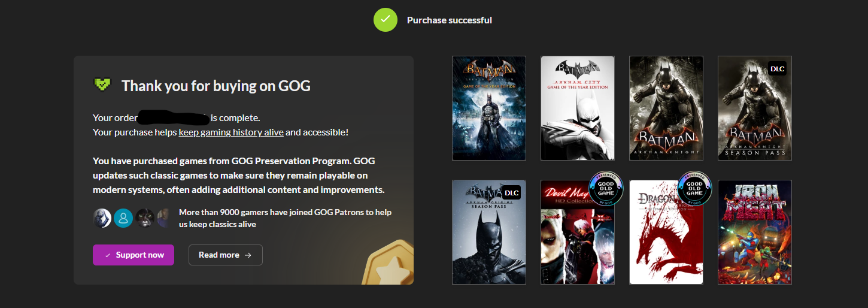Click DLC badge on Arkham Knight Season Pass
Viewport: 868px width, 308px height.
point(777,69)
